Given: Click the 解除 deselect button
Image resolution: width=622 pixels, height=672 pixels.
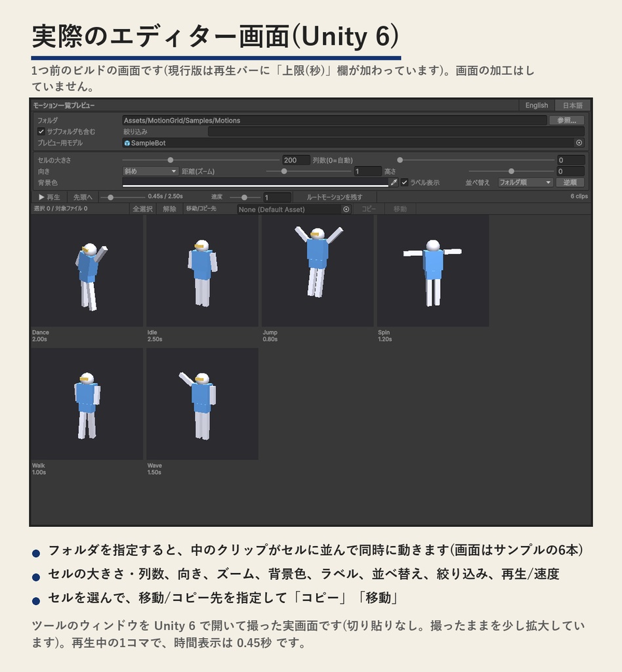Looking at the screenshot, I should pyautogui.click(x=170, y=209).
